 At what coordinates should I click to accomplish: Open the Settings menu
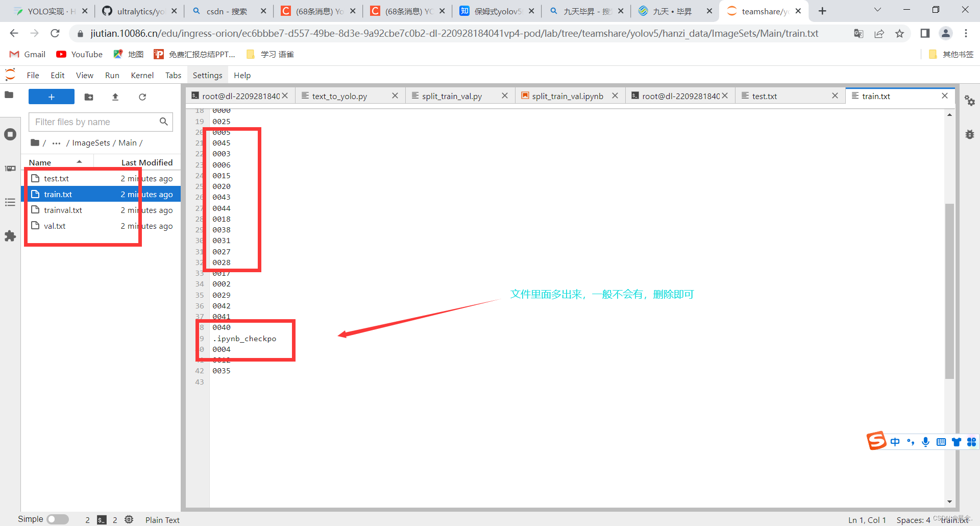(x=207, y=75)
